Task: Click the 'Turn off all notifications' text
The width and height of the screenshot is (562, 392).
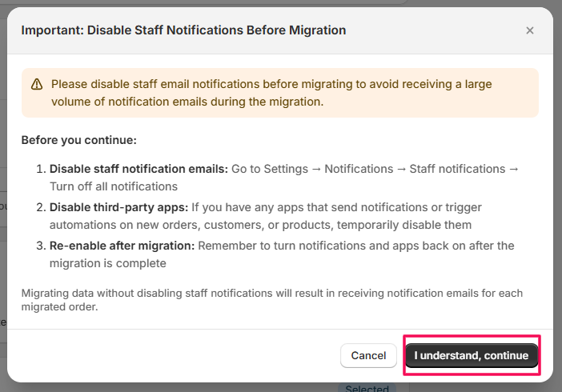Action: pos(113,186)
